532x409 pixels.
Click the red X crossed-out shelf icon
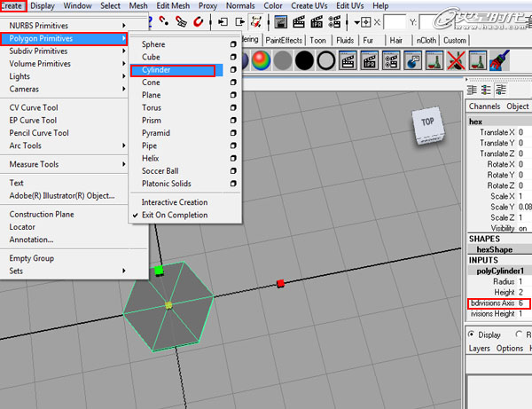tap(456, 60)
